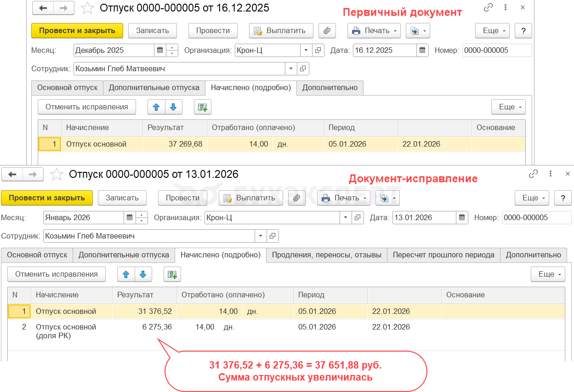The height and width of the screenshot is (392, 574).
Task: Expand the Печать dropdown in the 16.12.2025 document
Action: (x=395, y=31)
